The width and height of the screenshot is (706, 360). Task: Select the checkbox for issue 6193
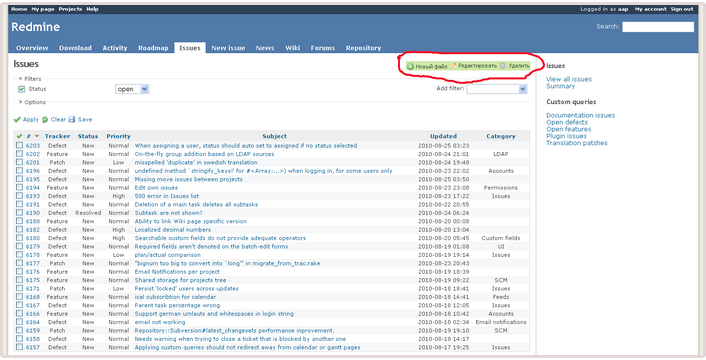coord(19,196)
